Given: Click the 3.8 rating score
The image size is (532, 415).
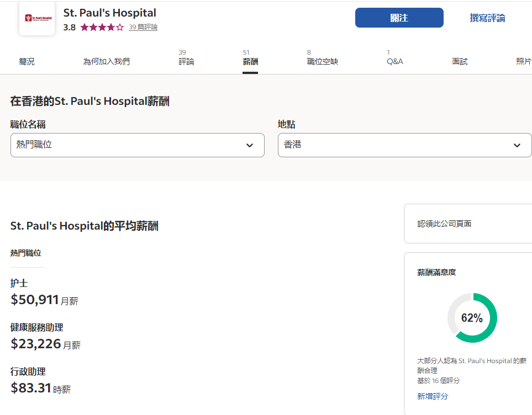Looking at the screenshot, I should click(x=70, y=27).
